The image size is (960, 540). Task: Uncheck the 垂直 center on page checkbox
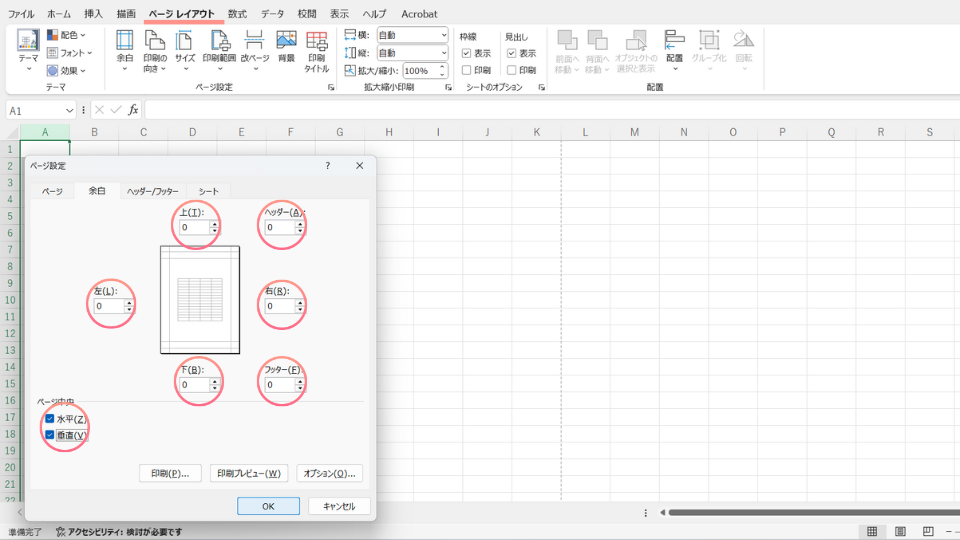click(49, 435)
